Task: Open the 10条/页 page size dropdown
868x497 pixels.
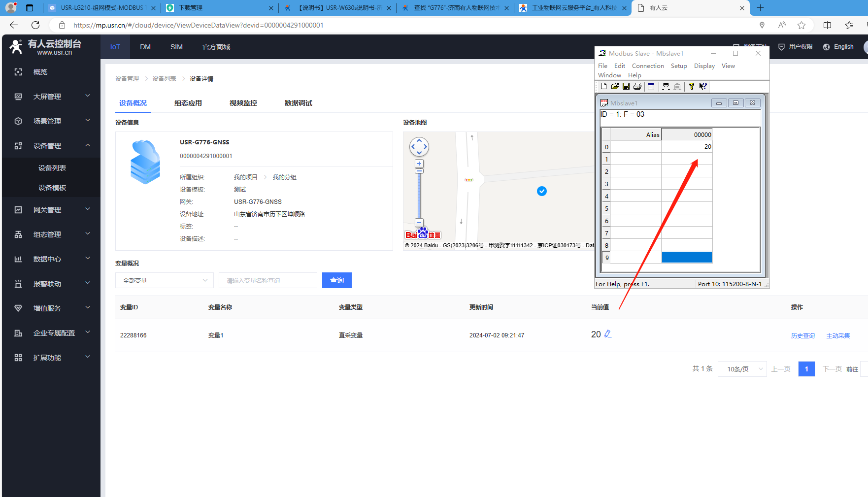Action: point(742,369)
